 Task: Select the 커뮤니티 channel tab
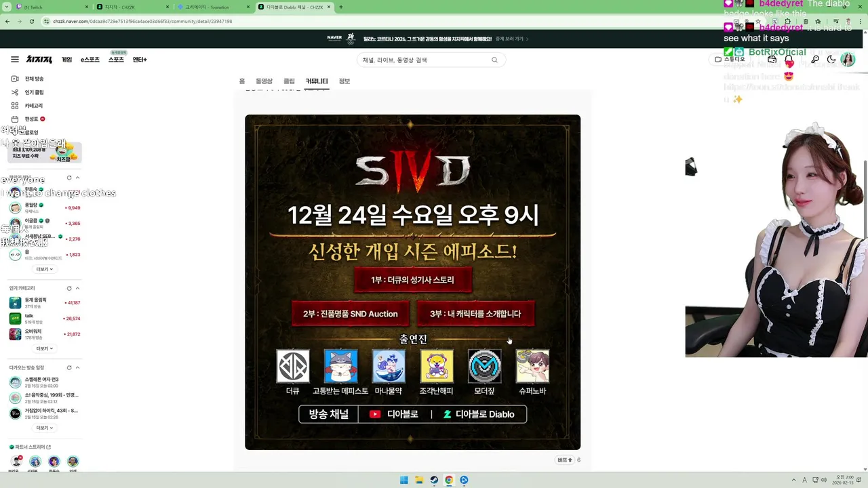click(x=317, y=81)
